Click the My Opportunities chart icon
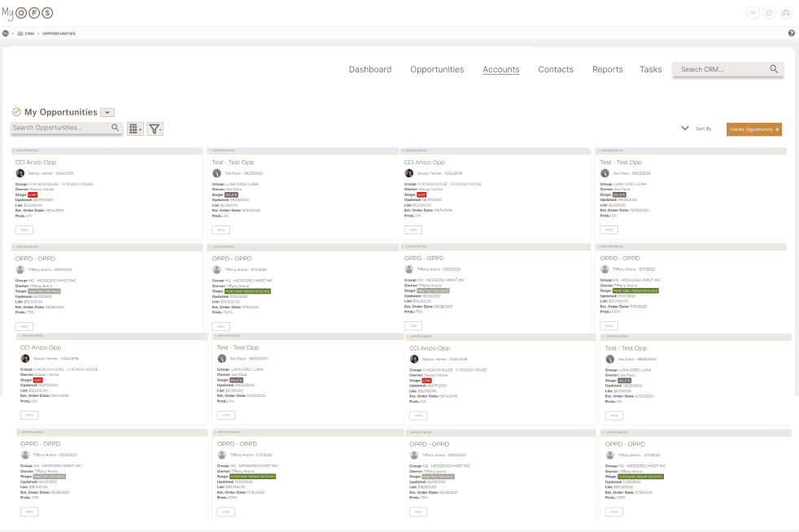799x532 pixels. 16,112
